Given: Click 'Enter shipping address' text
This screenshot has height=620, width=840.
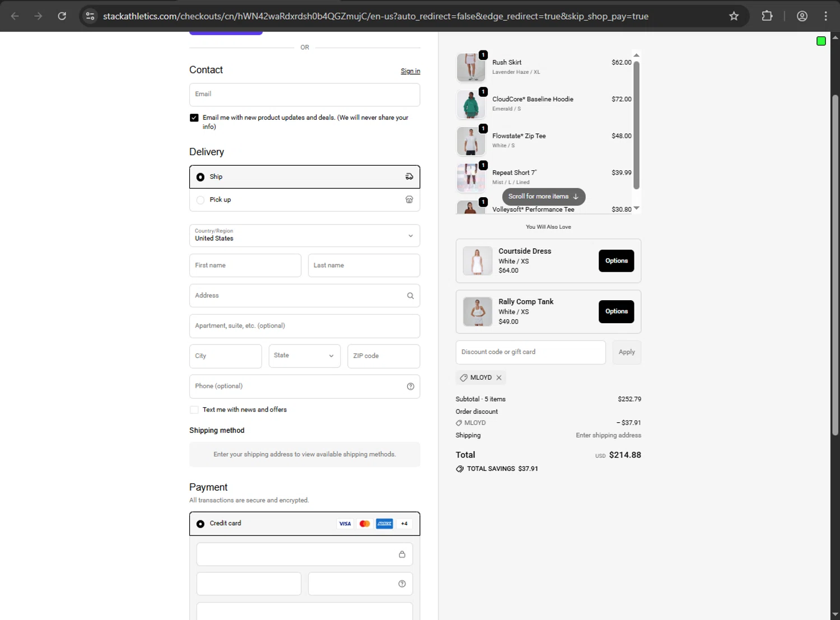Looking at the screenshot, I should [x=609, y=435].
